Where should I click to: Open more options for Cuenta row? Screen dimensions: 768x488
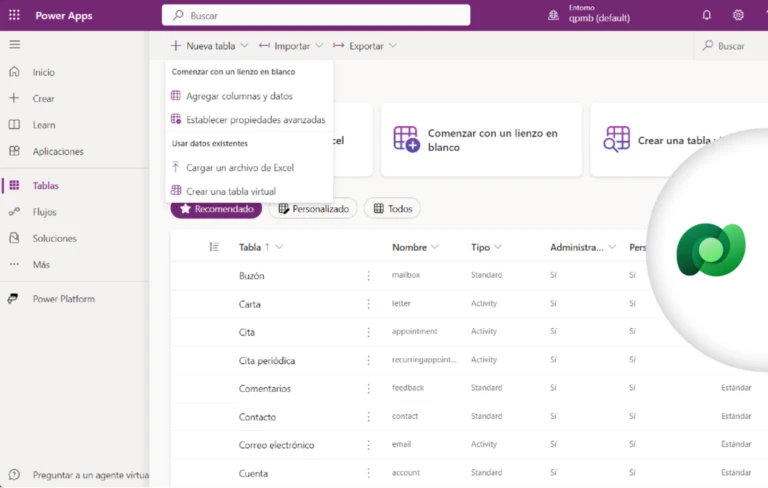[368, 473]
